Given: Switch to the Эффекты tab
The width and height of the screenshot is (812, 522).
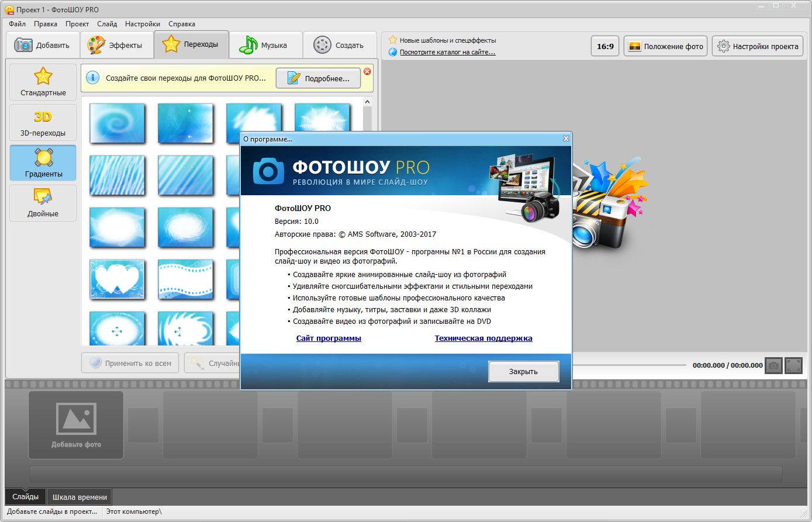Looking at the screenshot, I should point(117,45).
